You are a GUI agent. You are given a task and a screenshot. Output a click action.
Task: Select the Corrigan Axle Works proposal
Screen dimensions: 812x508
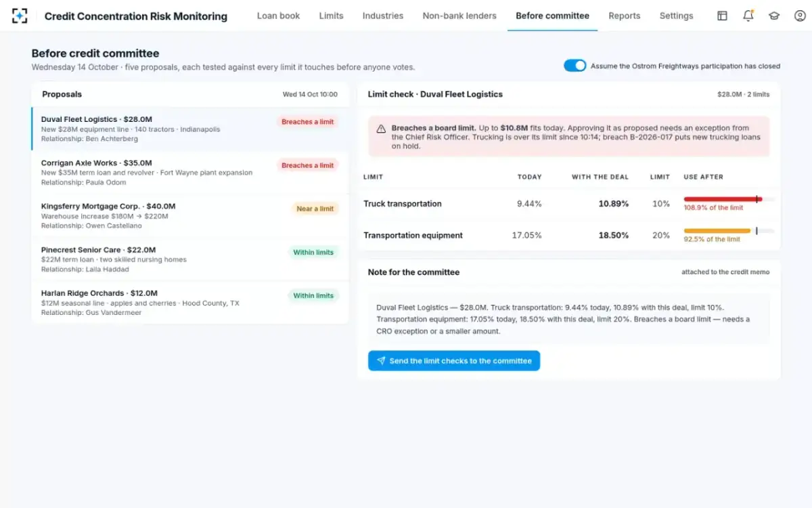(x=190, y=172)
